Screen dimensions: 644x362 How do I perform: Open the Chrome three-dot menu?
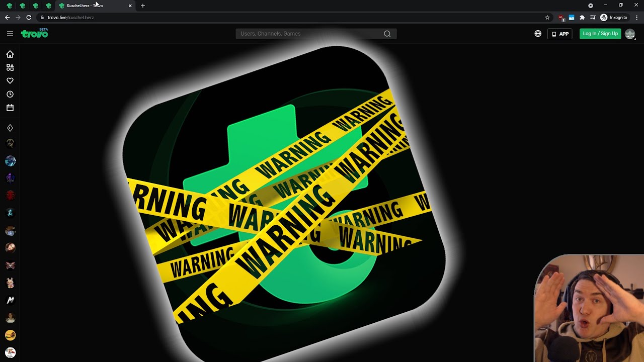[637, 18]
